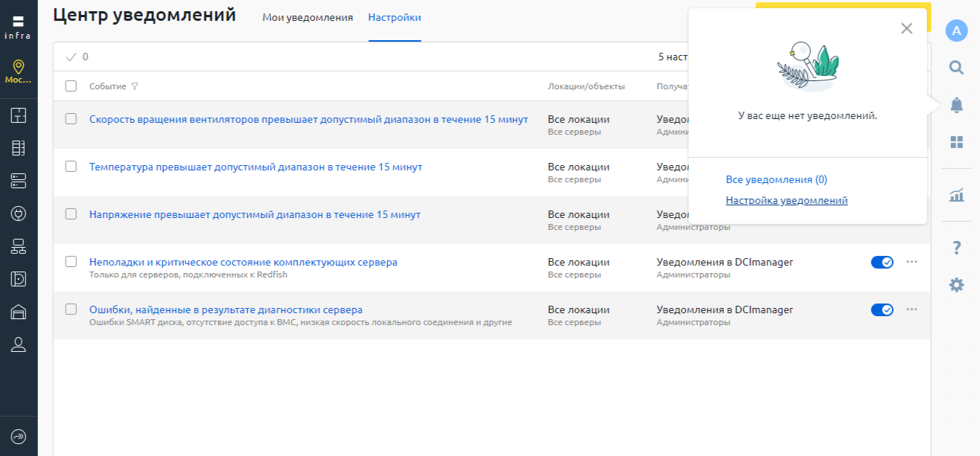Open three-dots menu for server diagnostics errors row
The height and width of the screenshot is (456, 980).
(x=911, y=309)
